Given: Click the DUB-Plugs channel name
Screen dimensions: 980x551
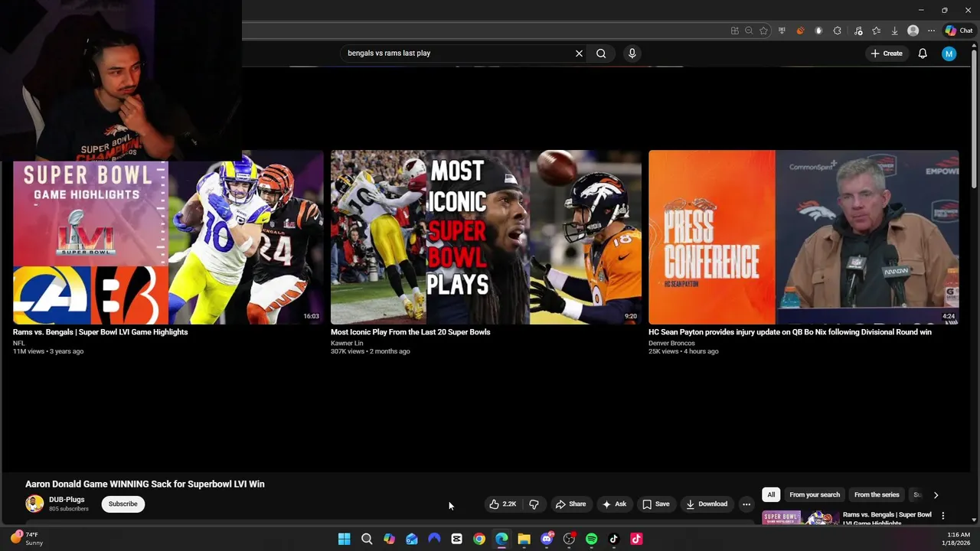Looking at the screenshot, I should pos(67,500).
